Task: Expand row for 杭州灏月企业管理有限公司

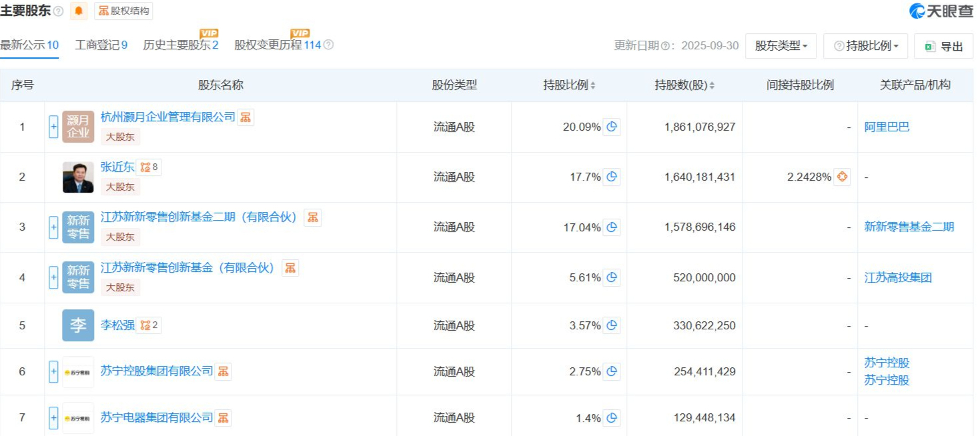Action: pyautogui.click(x=53, y=127)
